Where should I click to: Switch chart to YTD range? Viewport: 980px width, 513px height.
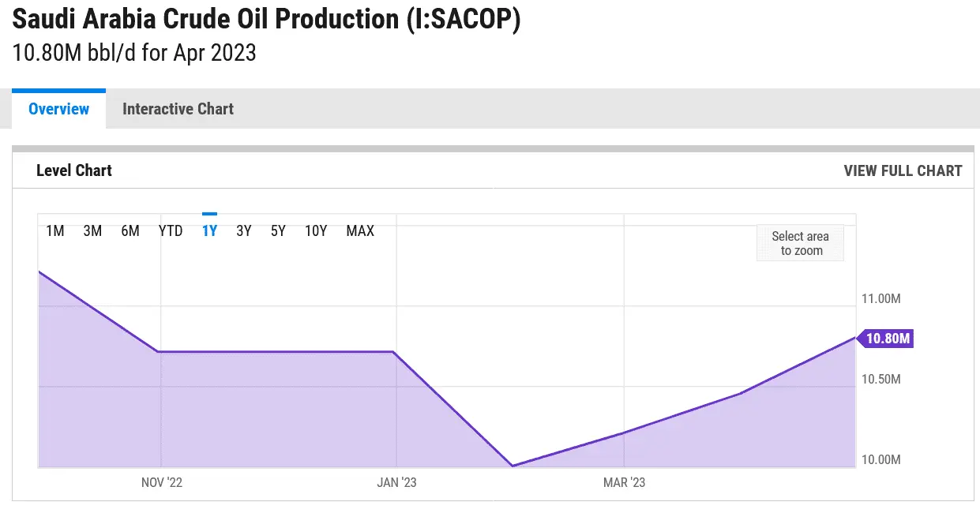point(171,231)
